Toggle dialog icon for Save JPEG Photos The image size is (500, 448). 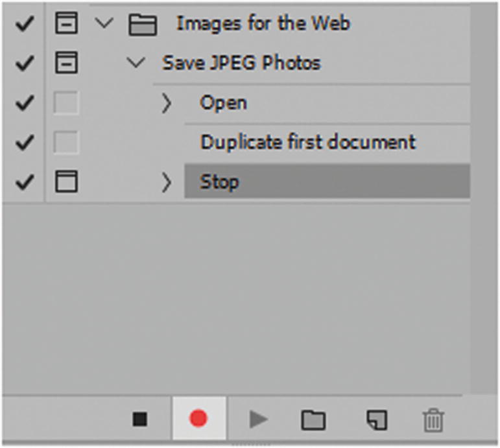click(66, 63)
